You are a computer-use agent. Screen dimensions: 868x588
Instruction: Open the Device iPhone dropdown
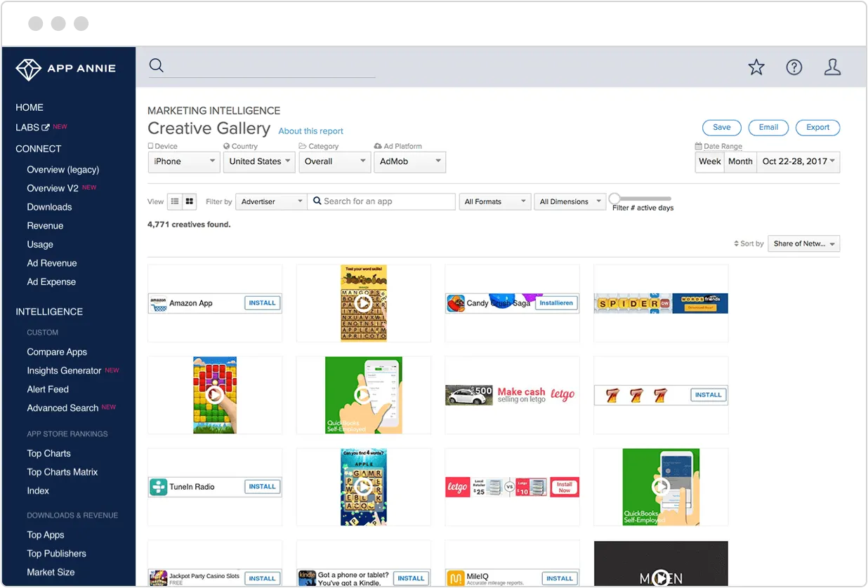click(184, 162)
